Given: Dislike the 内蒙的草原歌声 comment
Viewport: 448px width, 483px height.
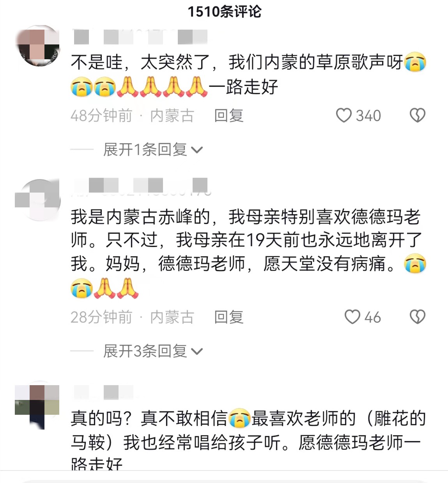Looking at the screenshot, I should coord(417,115).
